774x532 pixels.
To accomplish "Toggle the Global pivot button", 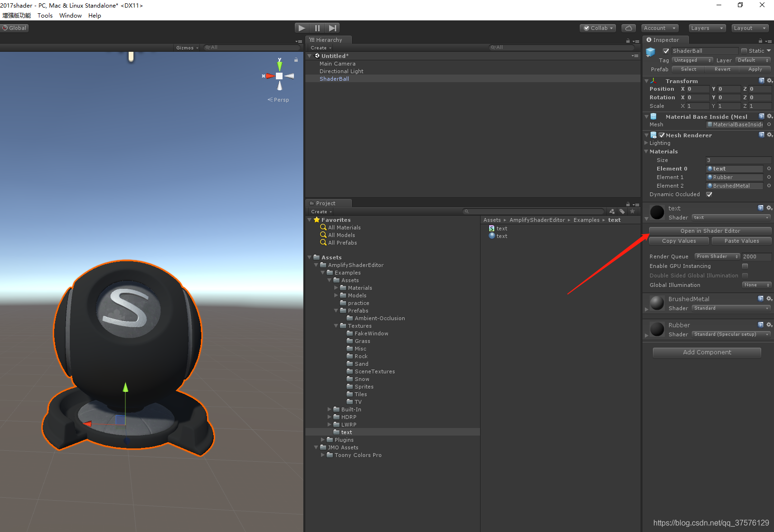I will (x=15, y=28).
